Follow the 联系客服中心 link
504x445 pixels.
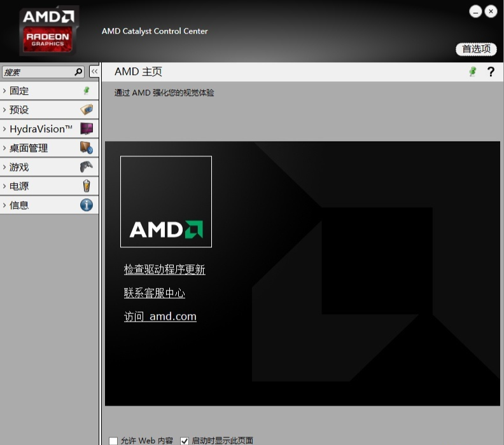click(155, 293)
